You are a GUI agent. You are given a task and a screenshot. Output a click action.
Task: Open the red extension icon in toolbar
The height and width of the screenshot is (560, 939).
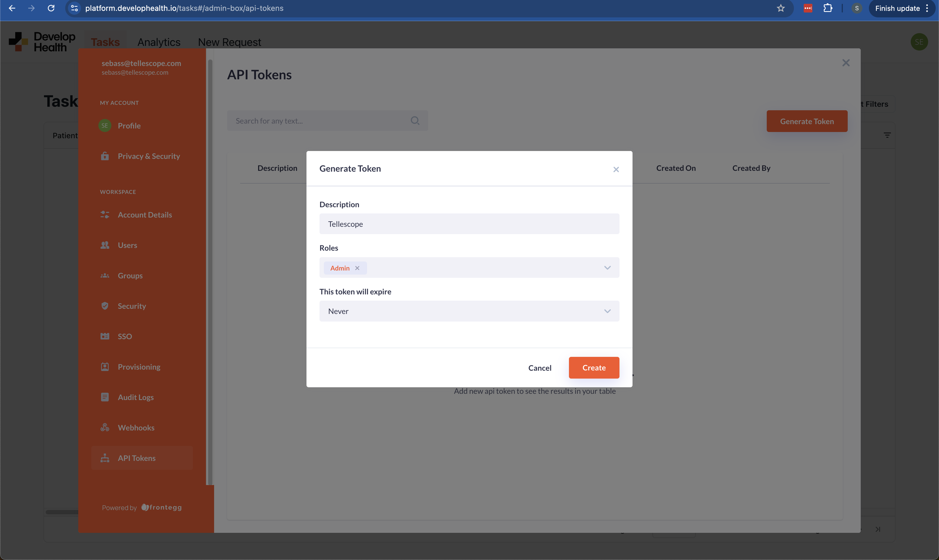tap(808, 8)
